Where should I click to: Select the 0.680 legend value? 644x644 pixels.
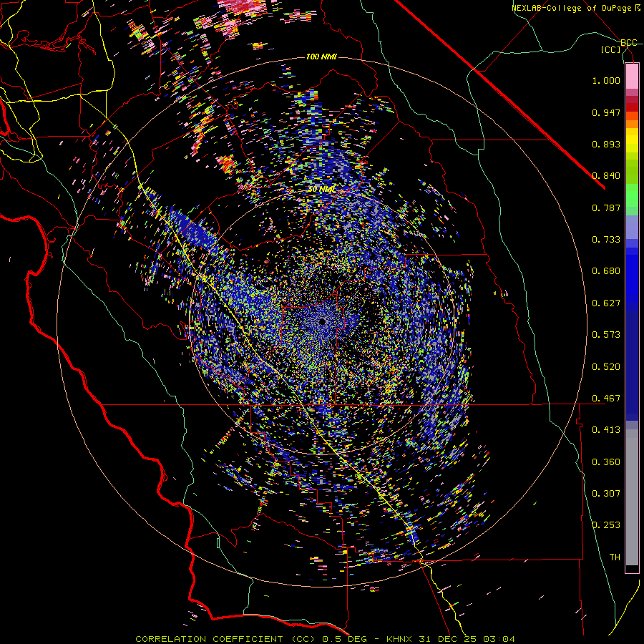pos(606,271)
